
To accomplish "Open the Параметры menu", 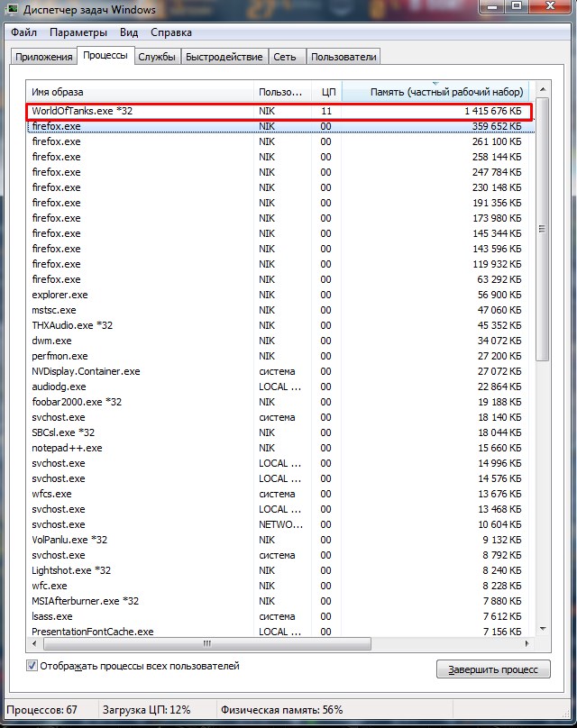I will click(78, 32).
